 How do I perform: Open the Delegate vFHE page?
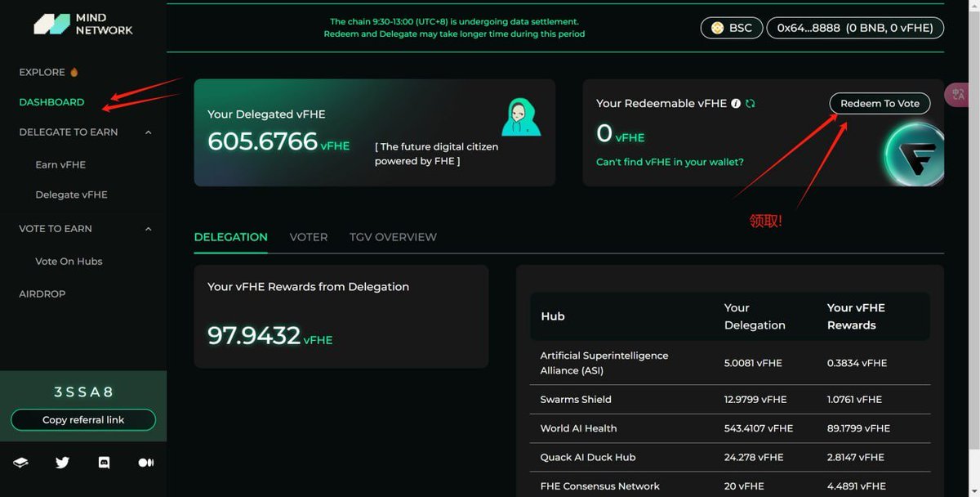pos(71,195)
